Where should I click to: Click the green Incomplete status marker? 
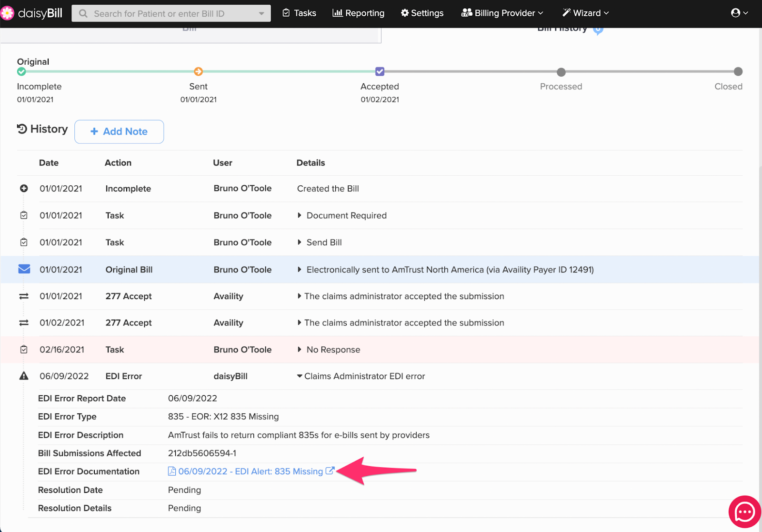[21, 71]
